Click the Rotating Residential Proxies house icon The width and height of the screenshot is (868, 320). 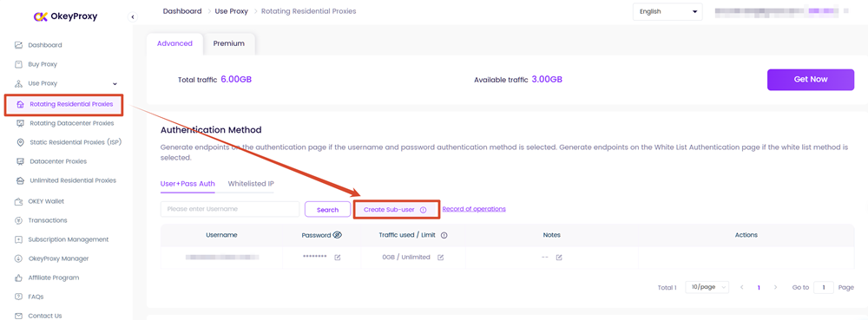coord(21,104)
